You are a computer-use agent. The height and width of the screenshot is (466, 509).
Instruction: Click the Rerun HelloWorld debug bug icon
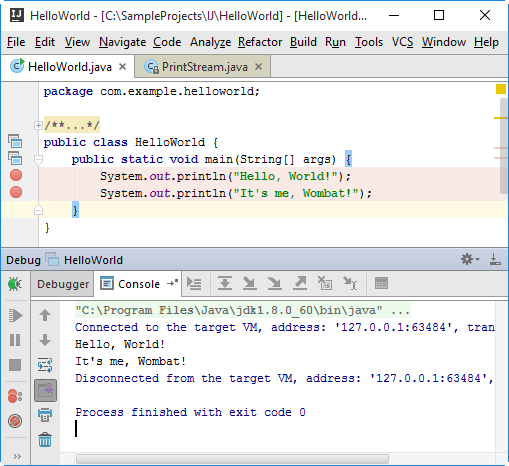click(15, 284)
